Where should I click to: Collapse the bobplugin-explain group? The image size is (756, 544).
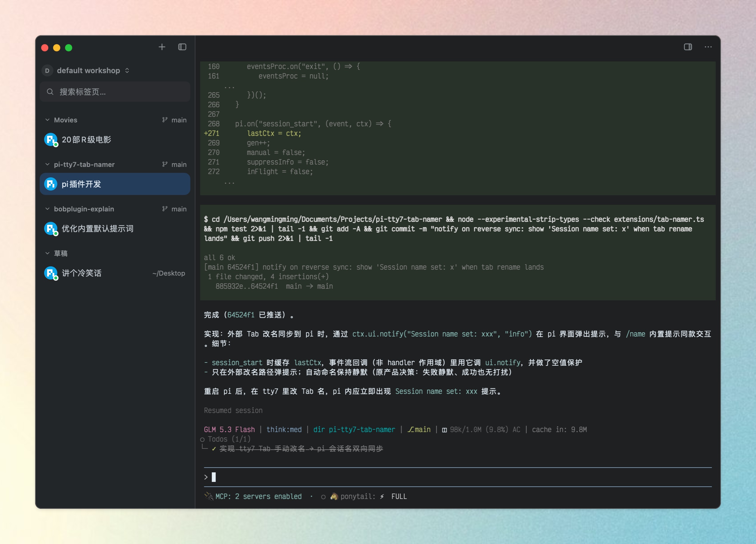47,209
